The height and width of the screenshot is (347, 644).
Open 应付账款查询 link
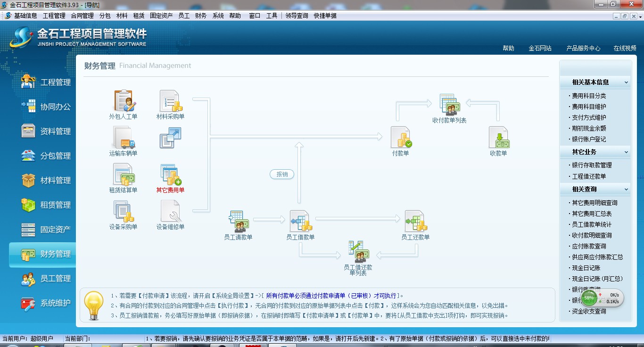[589, 246]
